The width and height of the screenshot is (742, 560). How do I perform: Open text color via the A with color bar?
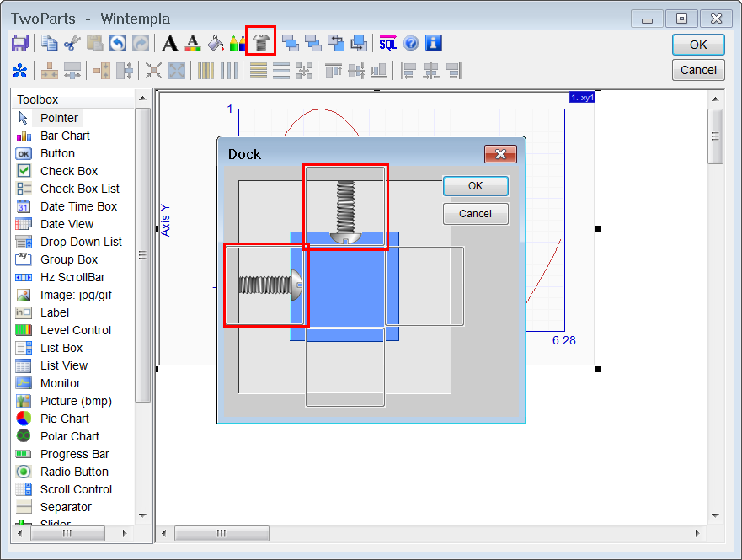click(x=193, y=43)
